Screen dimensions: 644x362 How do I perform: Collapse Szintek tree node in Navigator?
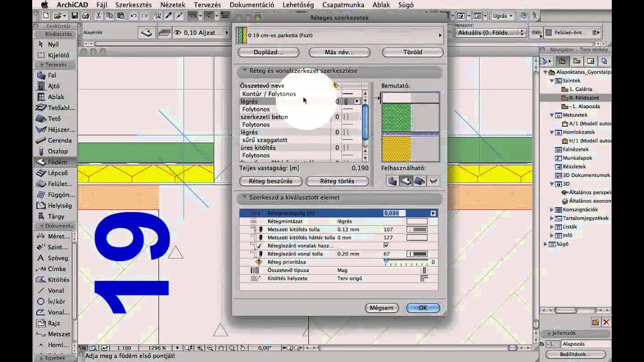click(552, 80)
